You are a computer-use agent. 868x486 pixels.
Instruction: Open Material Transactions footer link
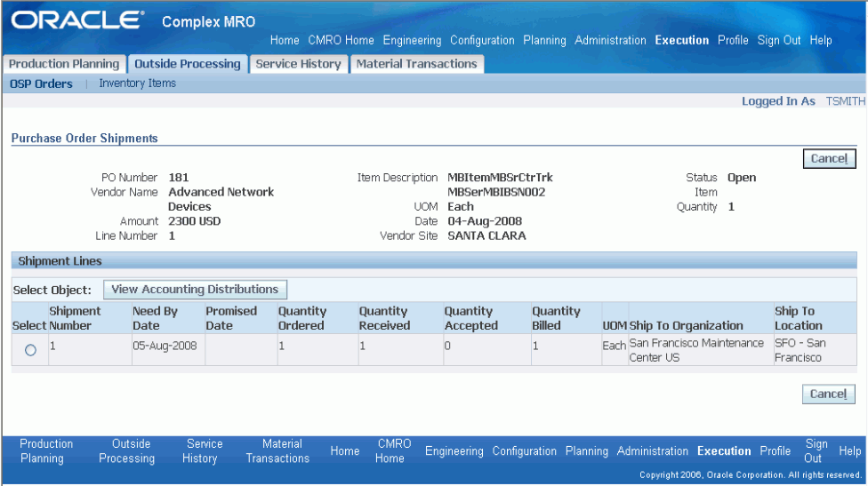(277, 451)
